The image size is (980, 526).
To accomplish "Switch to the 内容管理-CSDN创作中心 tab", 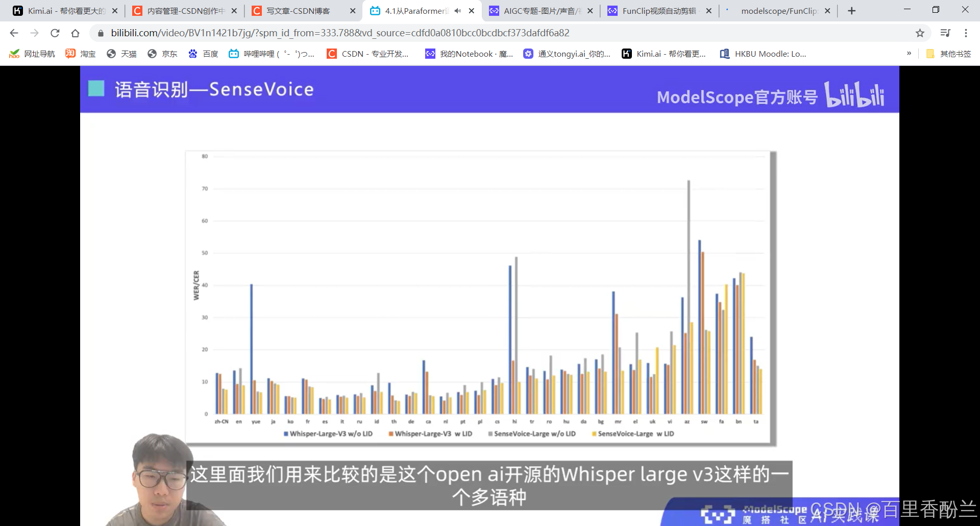I will tap(184, 11).
